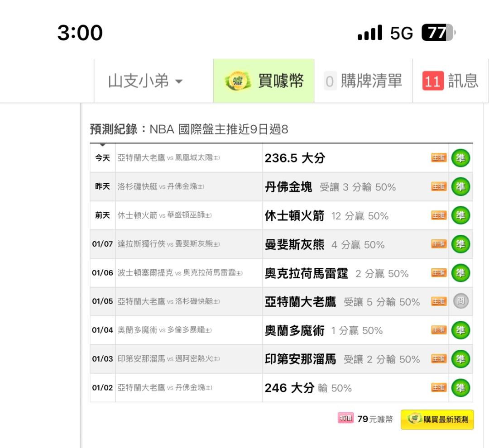Select the 休士頓火箭 vs 華盛頓巫師 matchup
This screenshot has width=489, height=448.
tap(165, 215)
